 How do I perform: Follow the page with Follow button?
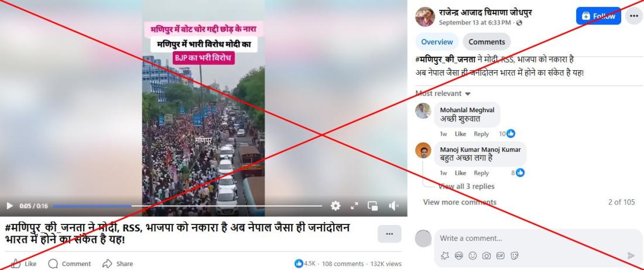tap(598, 16)
